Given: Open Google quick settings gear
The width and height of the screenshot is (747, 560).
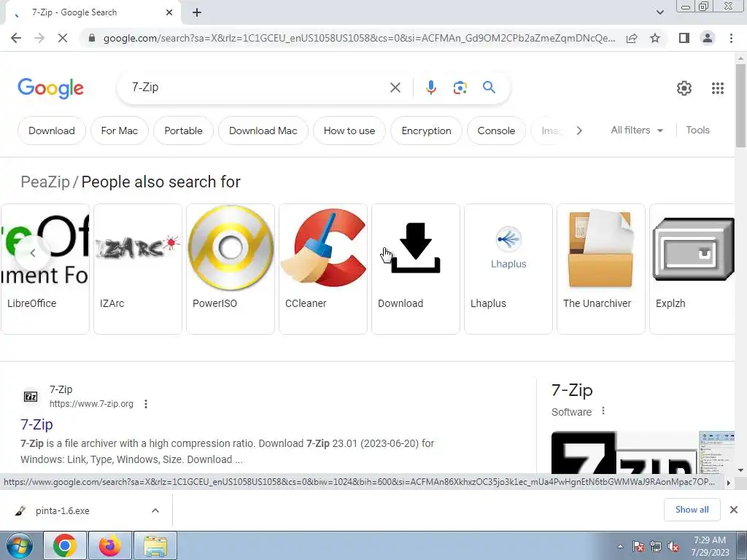Looking at the screenshot, I should (684, 88).
